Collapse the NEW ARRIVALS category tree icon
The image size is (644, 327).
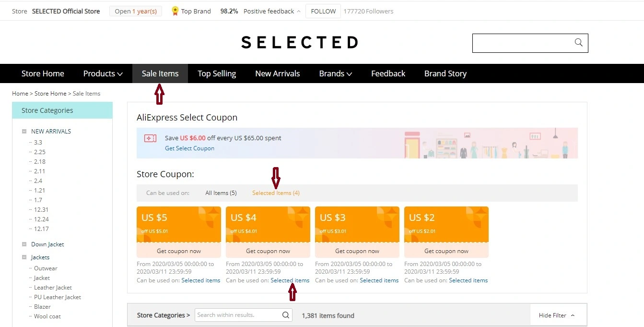pos(24,131)
